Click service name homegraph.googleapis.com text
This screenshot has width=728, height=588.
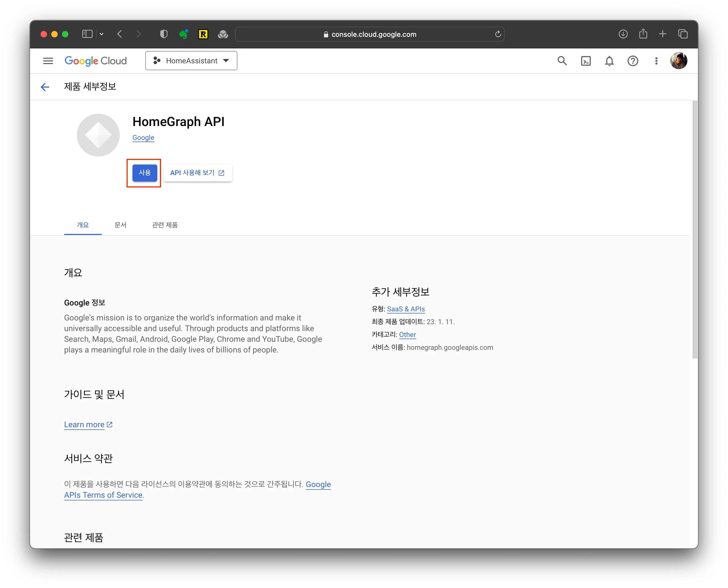click(450, 347)
